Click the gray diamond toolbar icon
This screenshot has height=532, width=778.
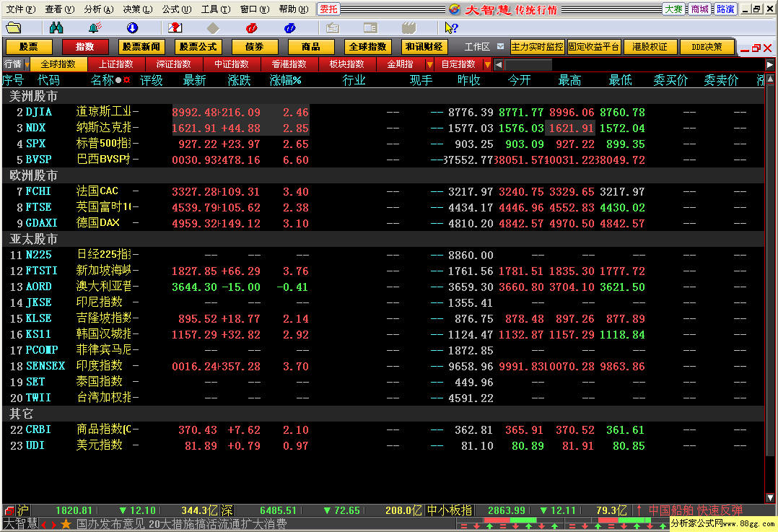(213, 27)
